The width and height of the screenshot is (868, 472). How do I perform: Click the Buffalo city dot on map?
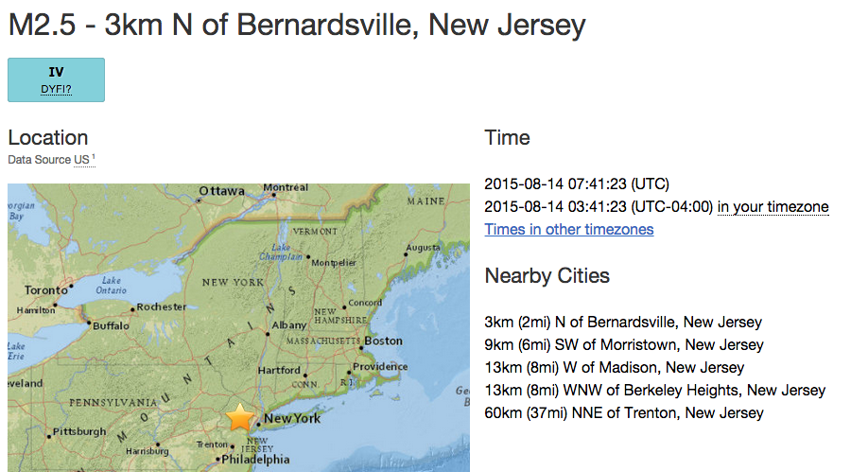(90, 325)
